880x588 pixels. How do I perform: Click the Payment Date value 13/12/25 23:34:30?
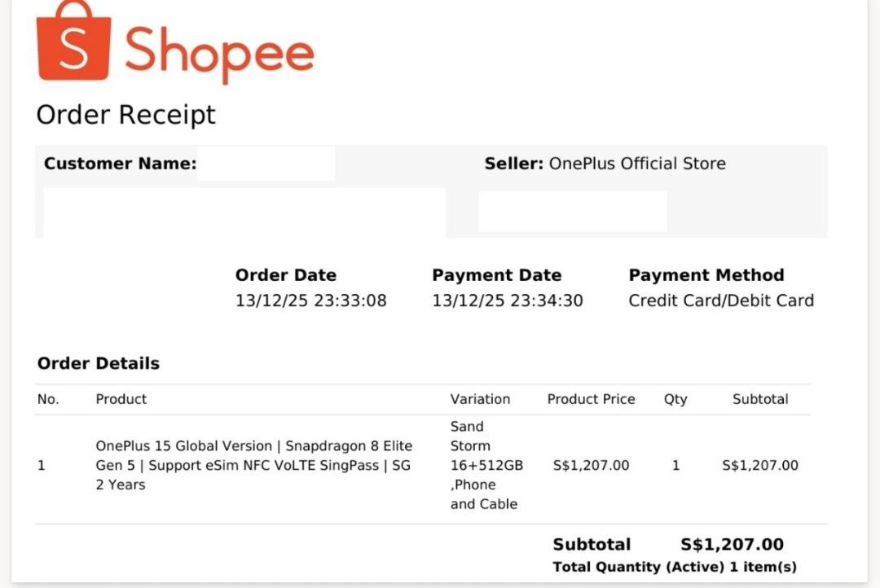508,301
